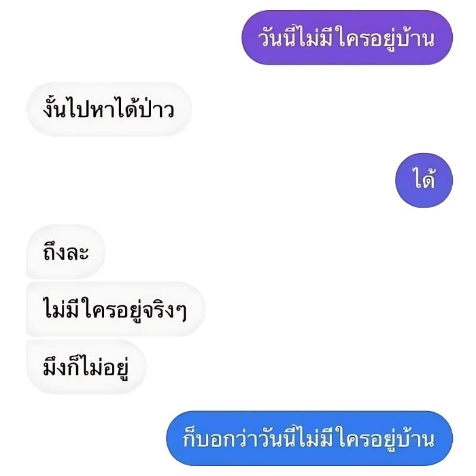The width and height of the screenshot is (476, 476).
Task: Tap the latest blue sent message
Action: (309, 438)
